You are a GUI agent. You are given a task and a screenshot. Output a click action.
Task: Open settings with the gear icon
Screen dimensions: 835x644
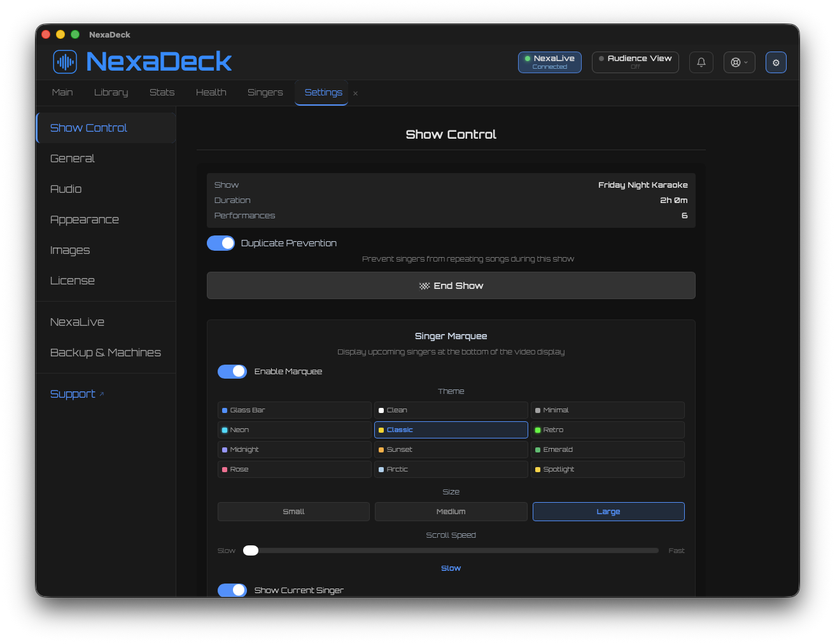[x=776, y=62]
